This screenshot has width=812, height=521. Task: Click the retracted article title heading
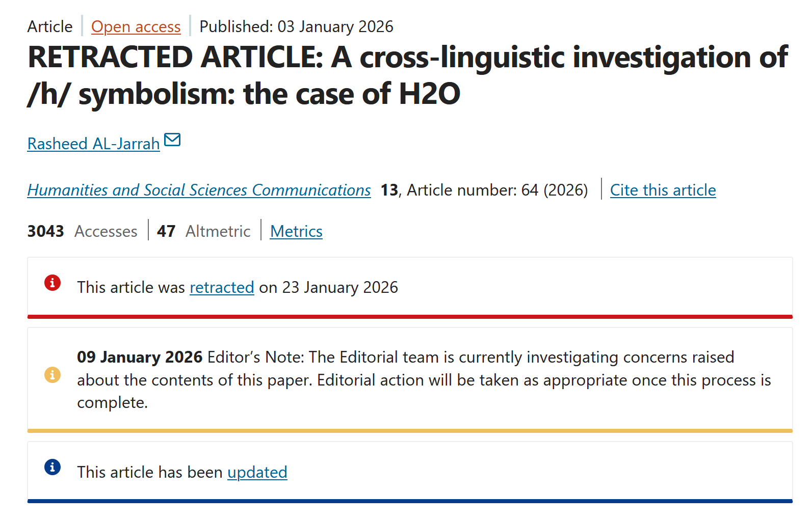click(x=408, y=75)
